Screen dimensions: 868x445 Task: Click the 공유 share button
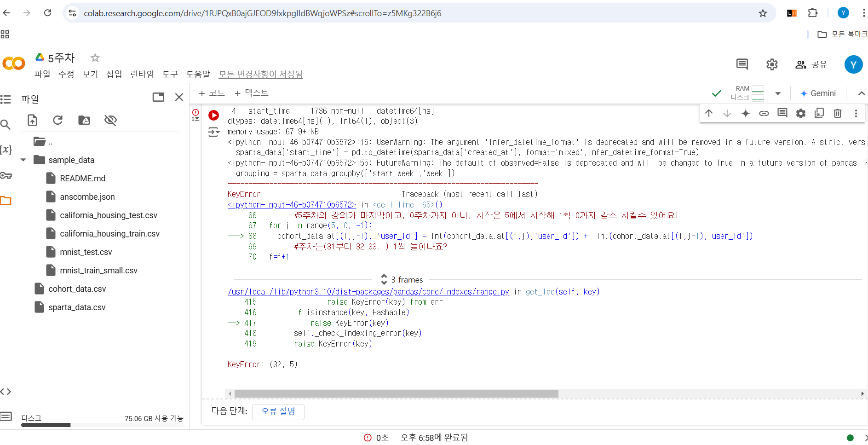811,64
